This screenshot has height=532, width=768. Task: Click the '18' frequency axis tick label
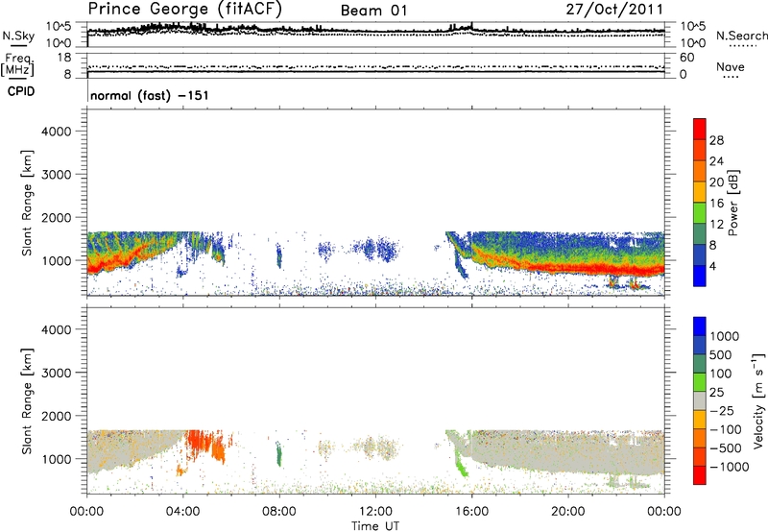coord(64,58)
